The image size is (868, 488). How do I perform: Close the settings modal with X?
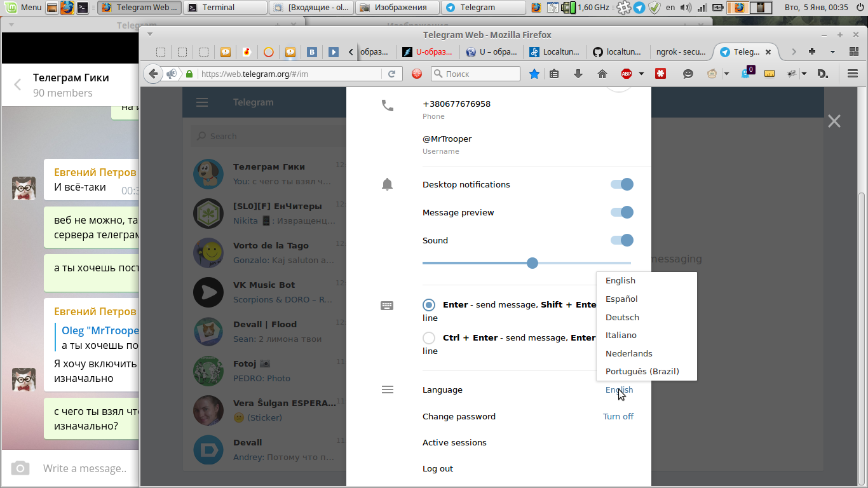(x=834, y=121)
